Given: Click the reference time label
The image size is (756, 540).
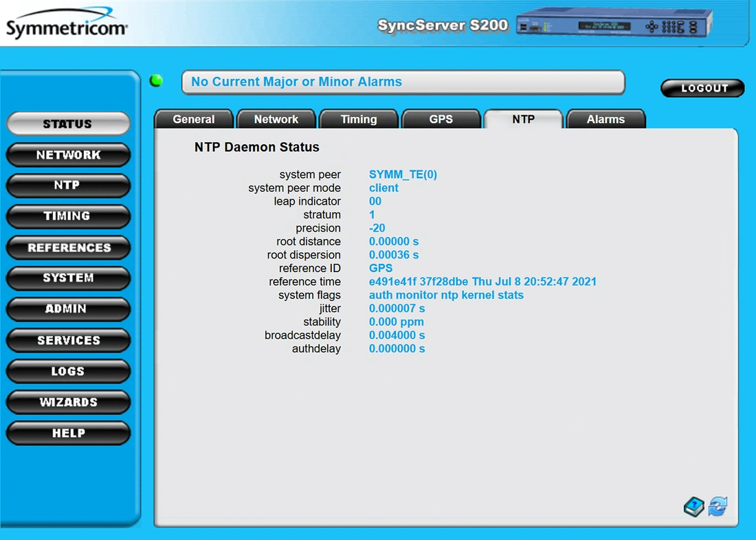Looking at the screenshot, I should point(304,282).
